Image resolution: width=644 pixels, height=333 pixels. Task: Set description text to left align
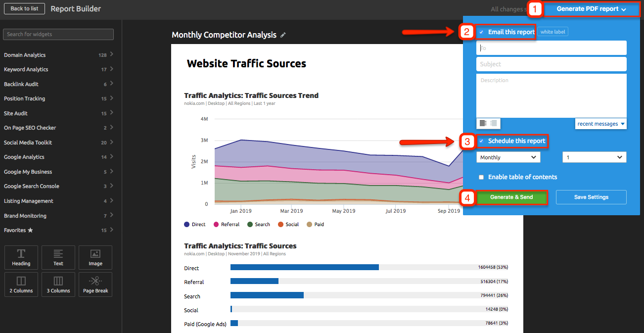483,124
